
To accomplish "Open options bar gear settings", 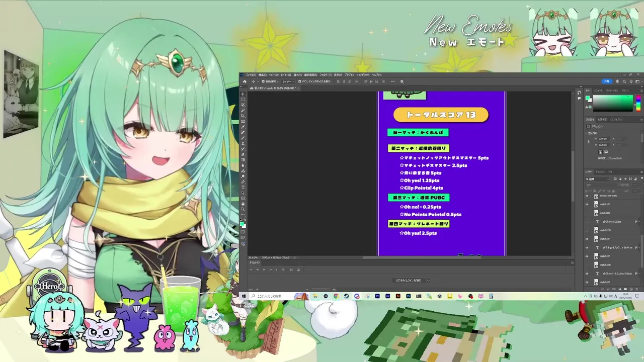I will point(402,81).
